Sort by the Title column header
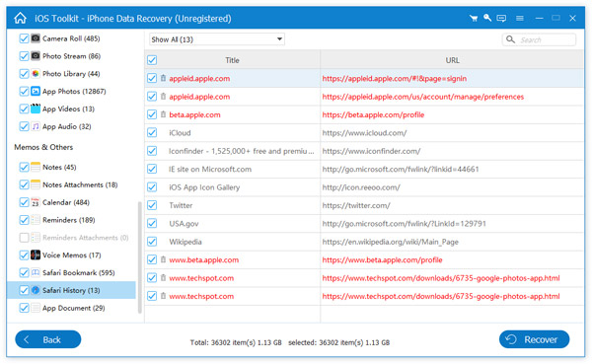The width and height of the screenshot is (592, 364). click(232, 60)
